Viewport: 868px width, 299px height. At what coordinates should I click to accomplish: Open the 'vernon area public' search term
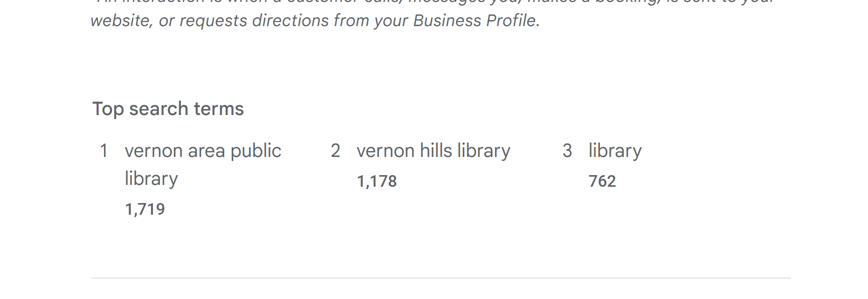(x=203, y=151)
